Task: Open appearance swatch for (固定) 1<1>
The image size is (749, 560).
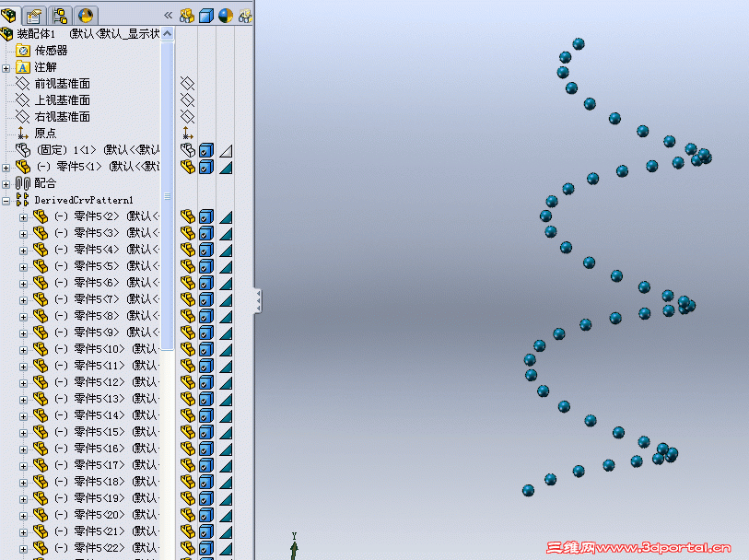Action: [x=226, y=151]
